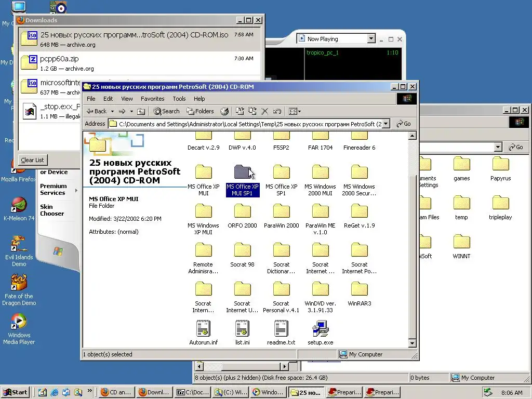
Task: Open the temp folder in back Explorer window
Action: [461, 208]
